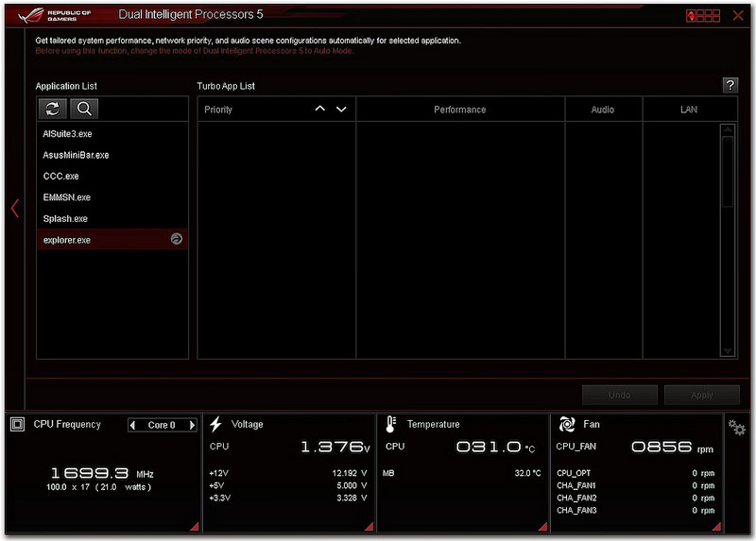Switch to next core with right arrow

(192, 425)
